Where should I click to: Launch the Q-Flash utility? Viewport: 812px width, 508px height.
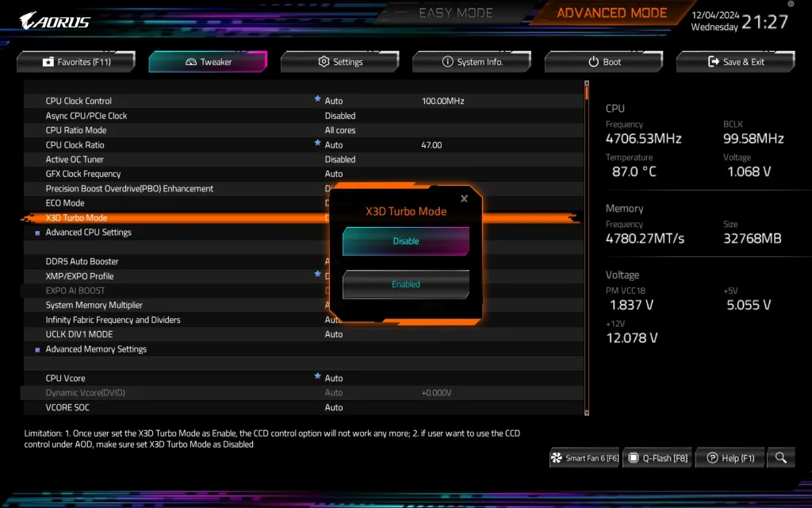tap(657, 457)
